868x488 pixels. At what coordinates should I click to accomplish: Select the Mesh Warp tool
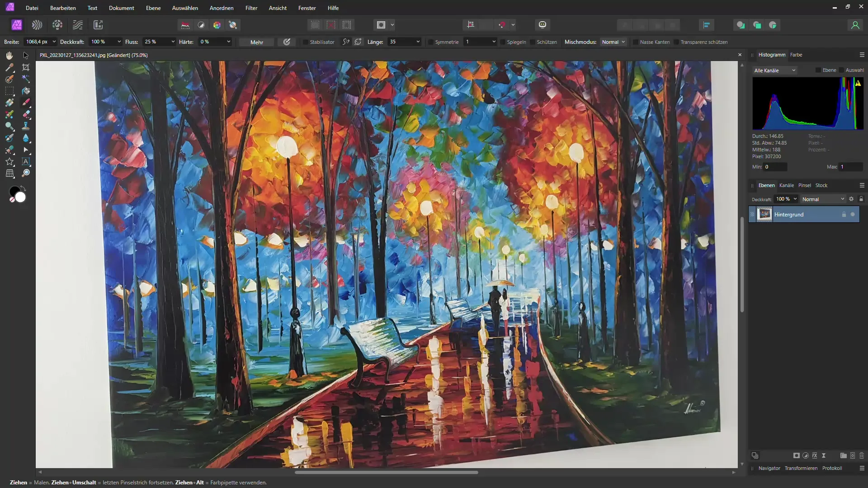[x=9, y=173]
